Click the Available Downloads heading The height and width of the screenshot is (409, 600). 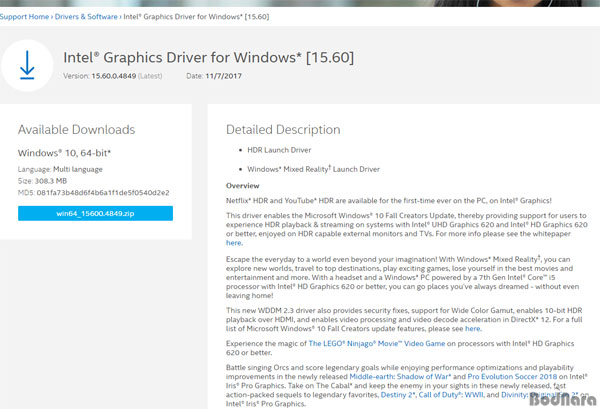pos(77,130)
